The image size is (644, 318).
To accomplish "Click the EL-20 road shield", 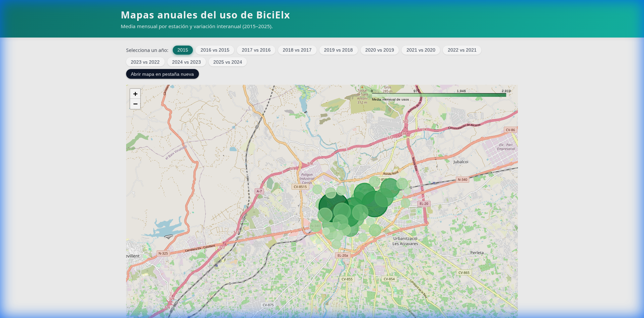I will pos(424,204).
